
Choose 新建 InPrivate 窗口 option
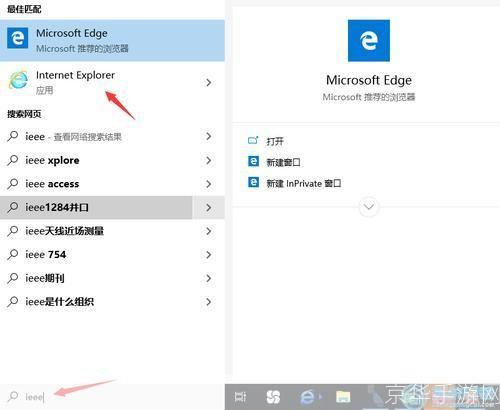pos(304,183)
